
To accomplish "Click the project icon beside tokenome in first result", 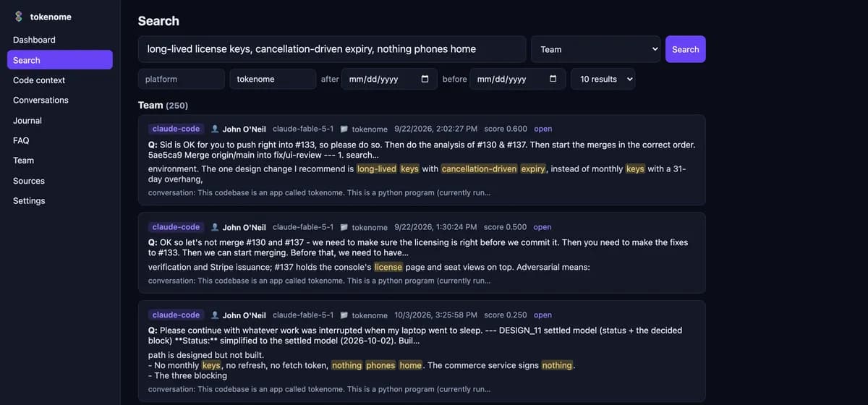I will coord(344,129).
